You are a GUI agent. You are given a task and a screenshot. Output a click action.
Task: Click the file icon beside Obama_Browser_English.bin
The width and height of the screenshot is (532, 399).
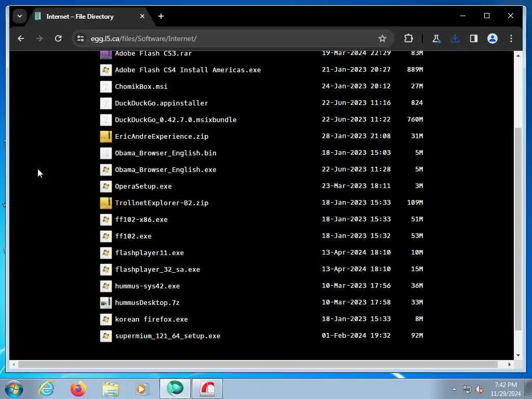[x=106, y=153]
